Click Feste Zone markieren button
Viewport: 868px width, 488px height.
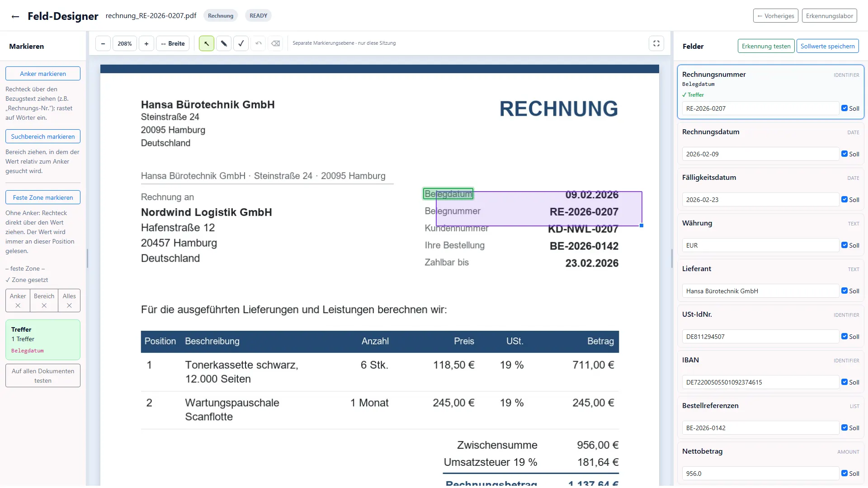(43, 197)
